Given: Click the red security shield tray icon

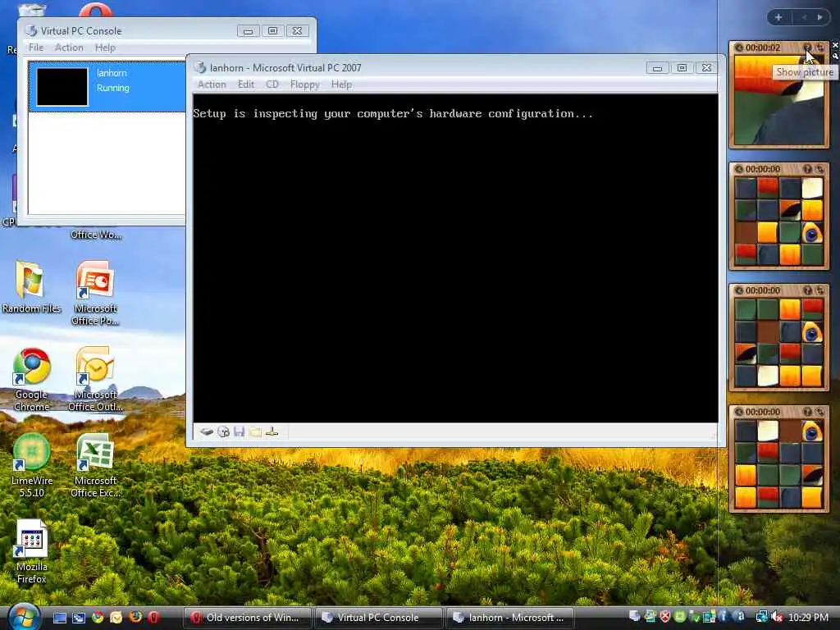Looking at the screenshot, I should point(664,617).
